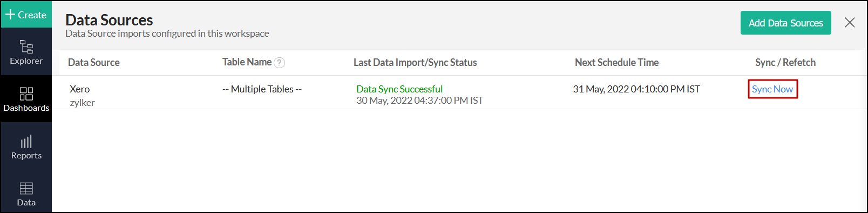The height and width of the screenshot is (213, 868).
Task: Click the Data Source column header
Action: coord(94,63)
